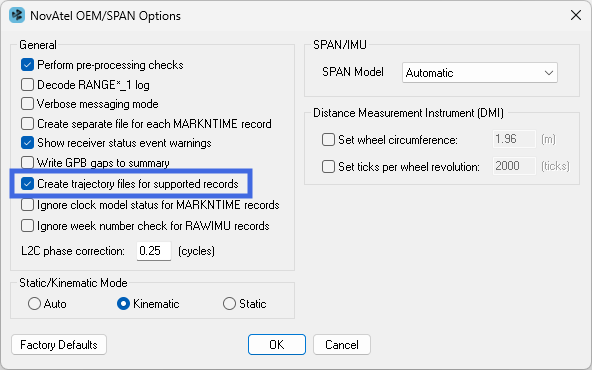The width and height of the screenshot is (592, 370).
Task: Click the Cancel button
Action: tap(342, 345)
